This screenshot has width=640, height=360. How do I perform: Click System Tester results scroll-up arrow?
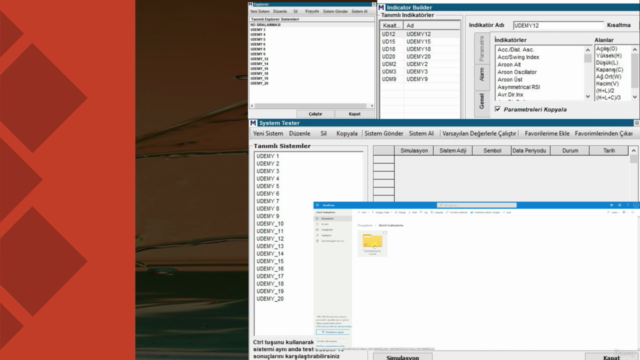pyautogui.click(x=633, y=151)
